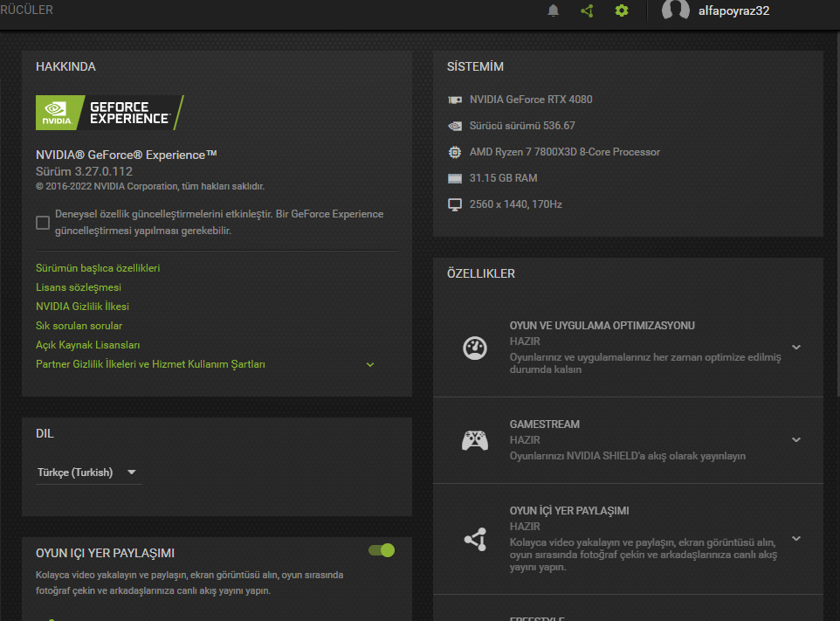
Task: Select the 2560 x 1440, 170Hz text
Action: point(516,204)
